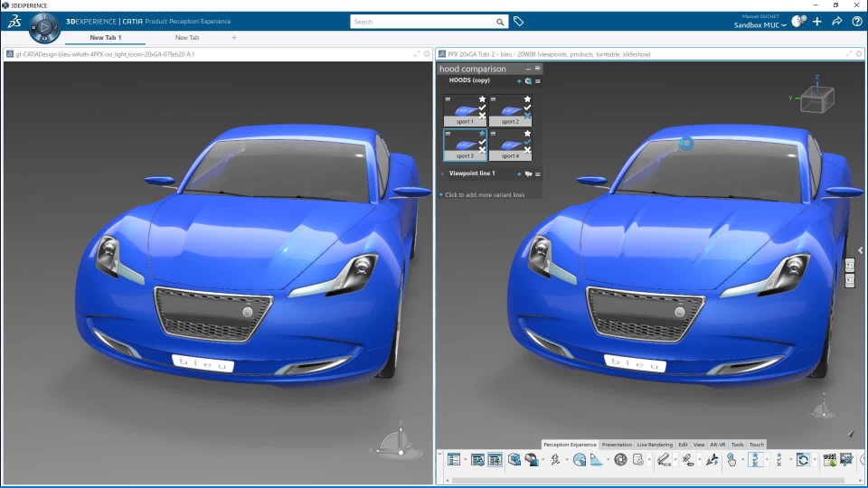Open the 3DEXPERIENCE compass
The height and width of the screenshot is (488, 868).
coord(44,26)
